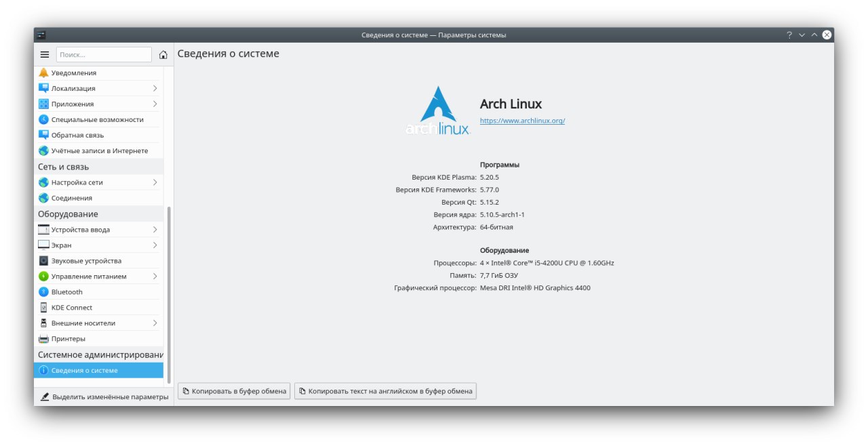Click the Bluetooth icon
This screenshot has width=868, height=446.
(x=43, y=291)
